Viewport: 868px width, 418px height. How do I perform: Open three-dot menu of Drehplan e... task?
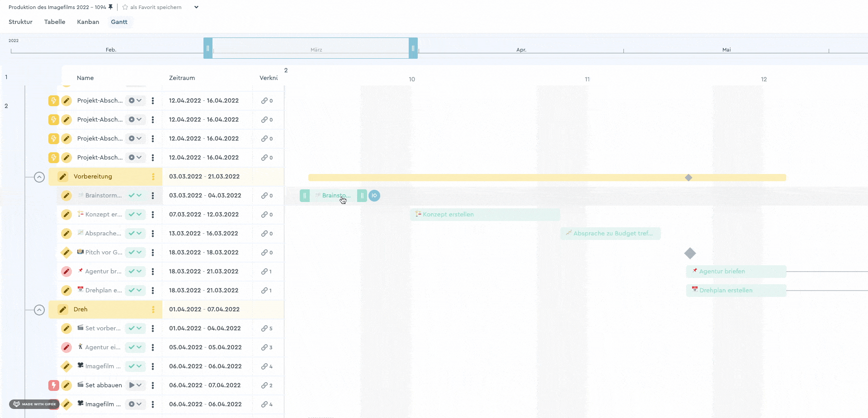click(x=153, y=291)
